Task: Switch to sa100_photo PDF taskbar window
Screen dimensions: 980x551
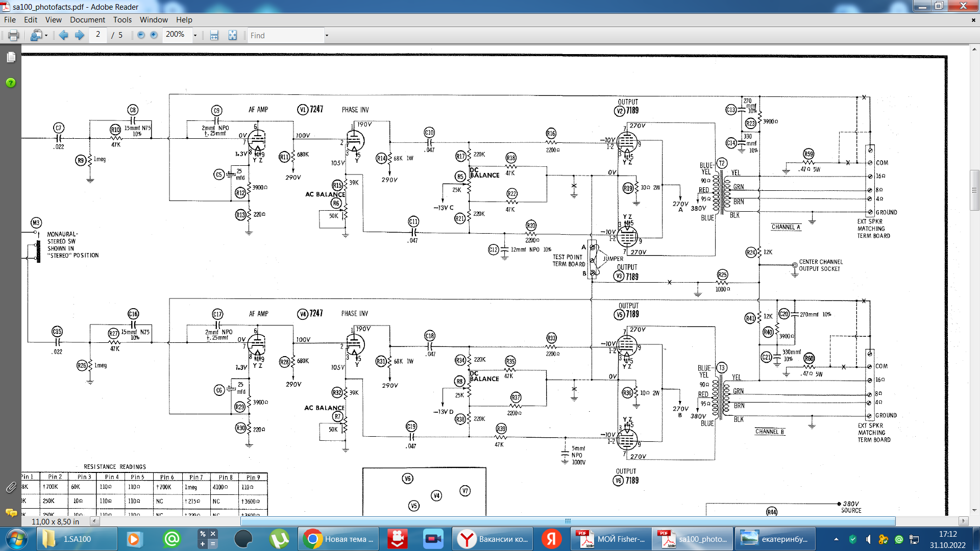Action: click(x=693, y=539)
